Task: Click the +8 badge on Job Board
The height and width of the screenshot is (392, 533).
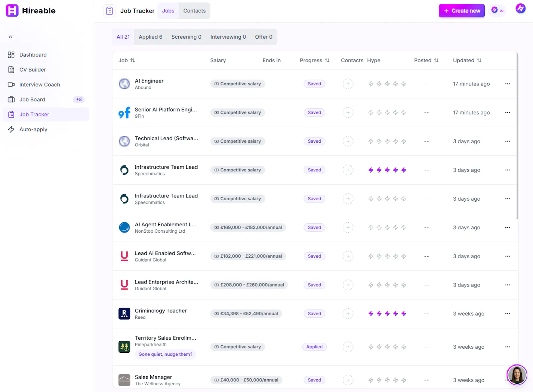Action: [79, 99]
